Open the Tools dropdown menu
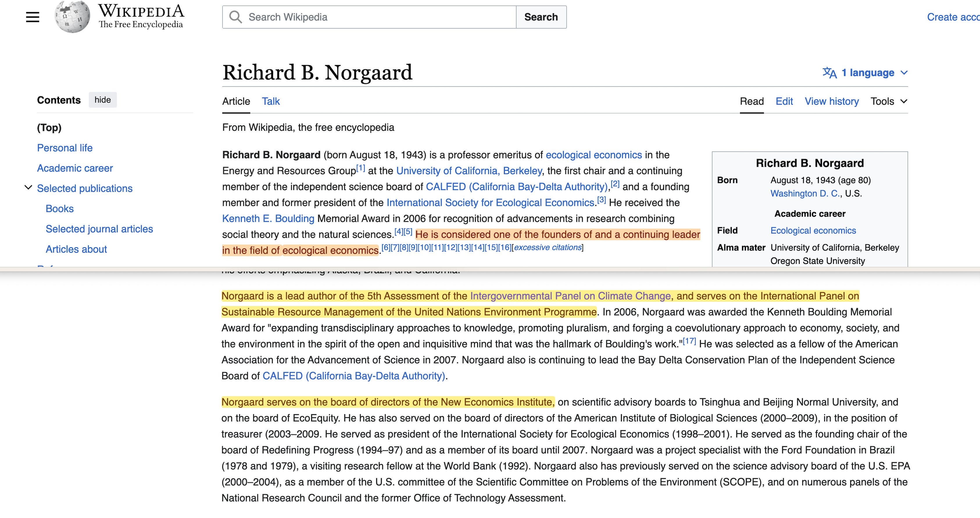Screen dimensions: 980x518 coord(889,101)
